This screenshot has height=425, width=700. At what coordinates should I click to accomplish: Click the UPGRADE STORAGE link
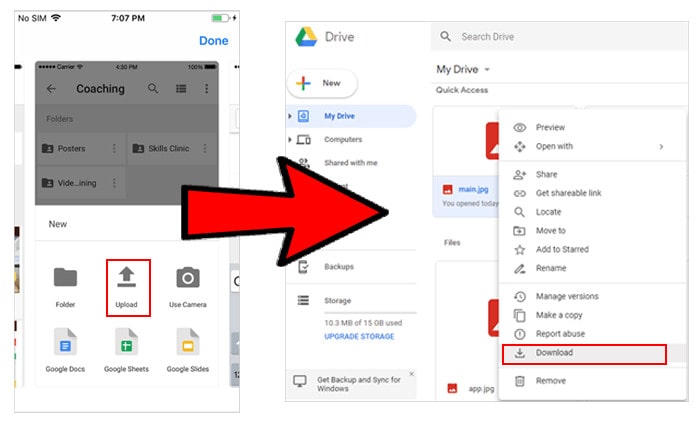[359, 336]
